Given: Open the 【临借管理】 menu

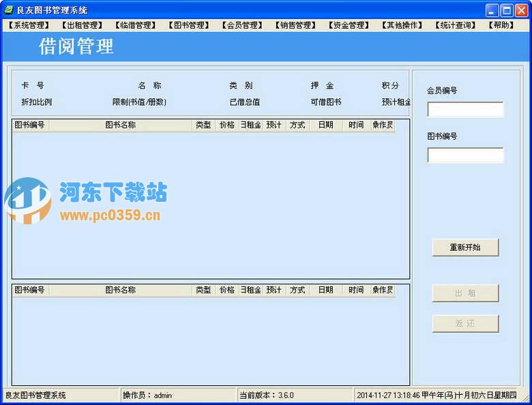Looking at the screenshot, I should (x=135, y=25).
